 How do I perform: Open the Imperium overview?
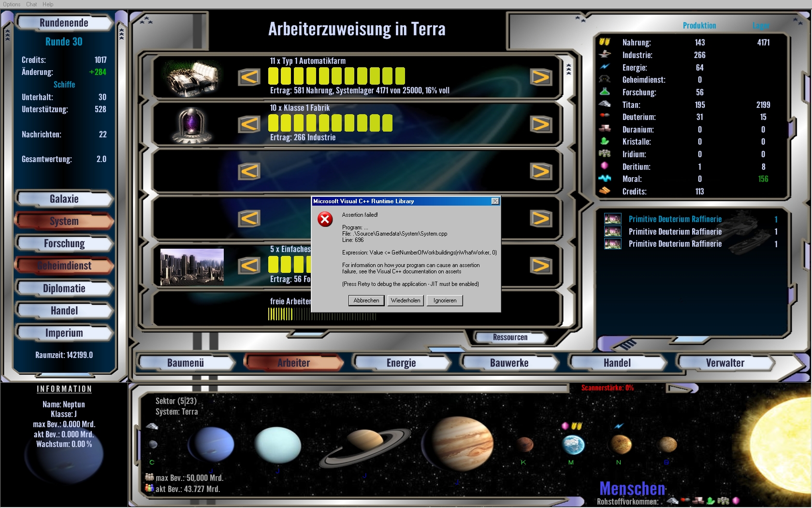(x=64, y=333)
